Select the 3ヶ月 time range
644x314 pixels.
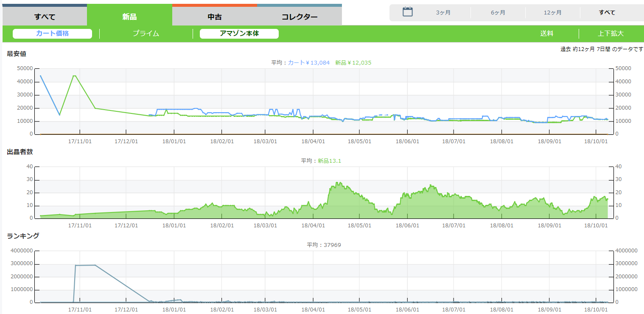pos(443,13)
